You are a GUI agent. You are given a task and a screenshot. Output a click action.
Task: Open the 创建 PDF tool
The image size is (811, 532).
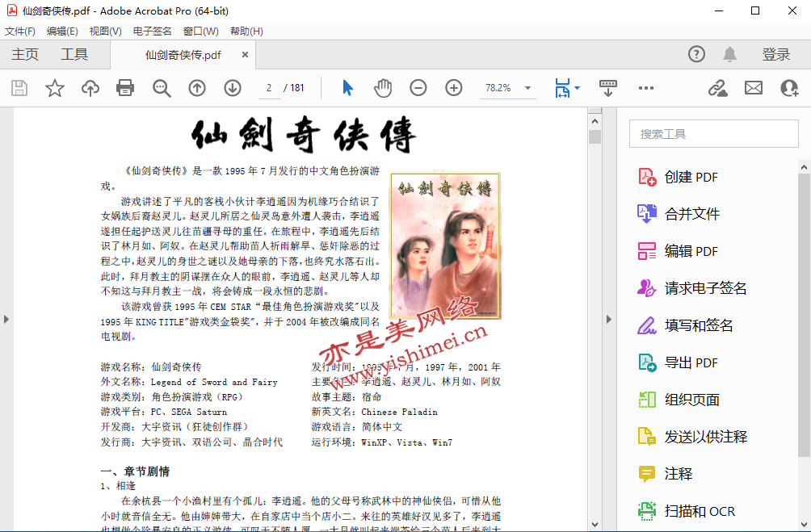[678, 177]
